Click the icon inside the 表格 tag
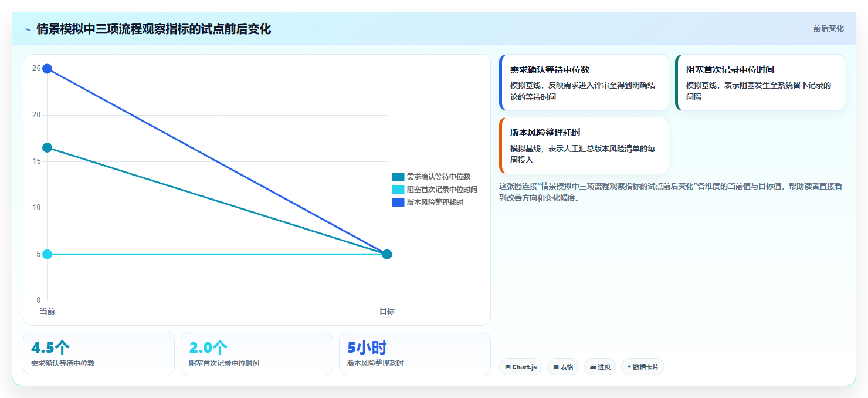Screen dimensions: 868x398 (556, 367)
